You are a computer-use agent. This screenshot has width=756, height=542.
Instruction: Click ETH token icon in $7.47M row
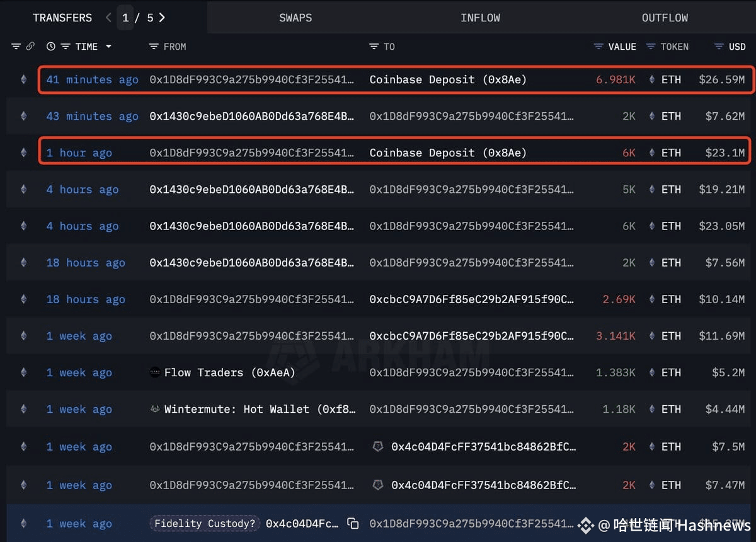[x=652, y=485]
